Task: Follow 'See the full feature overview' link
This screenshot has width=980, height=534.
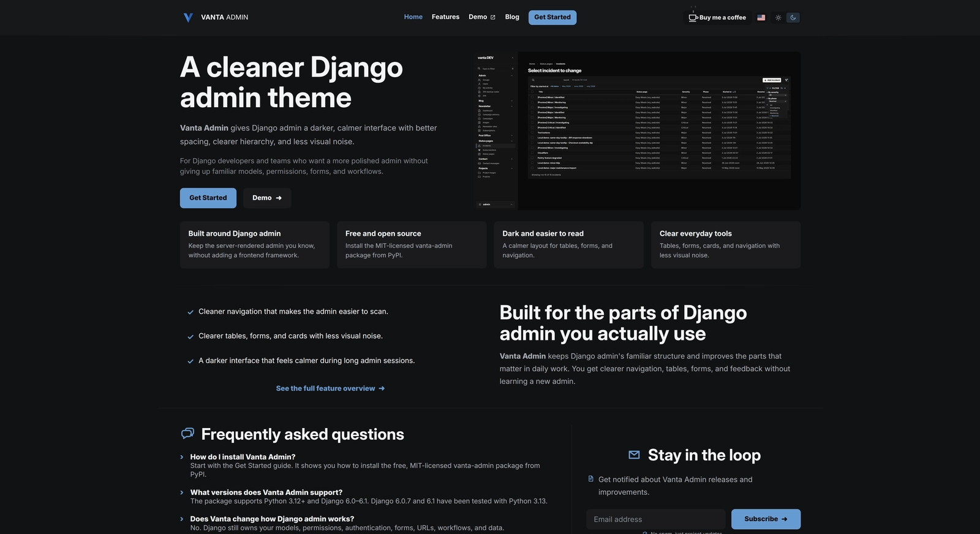Action: [330, 388]
